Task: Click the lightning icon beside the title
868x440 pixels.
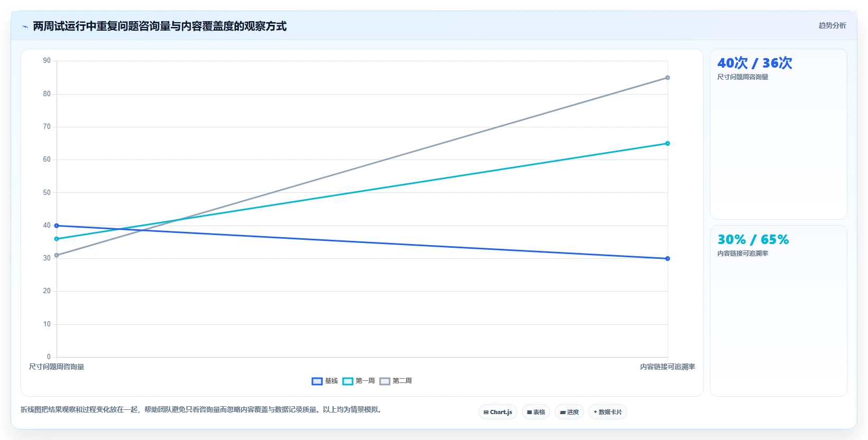Action: (x=25, y=26)
